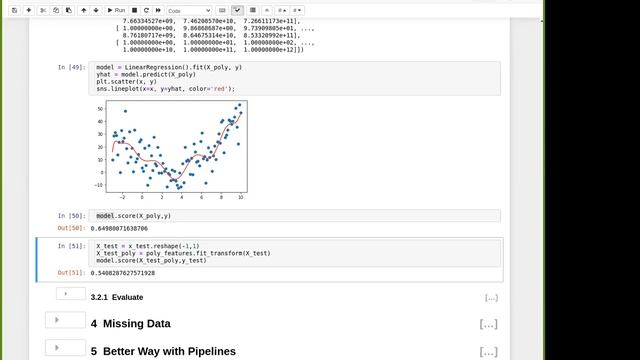The image size is (640, 360).
Task: Copy selected cells icon
Action: (x=56, y=10)
